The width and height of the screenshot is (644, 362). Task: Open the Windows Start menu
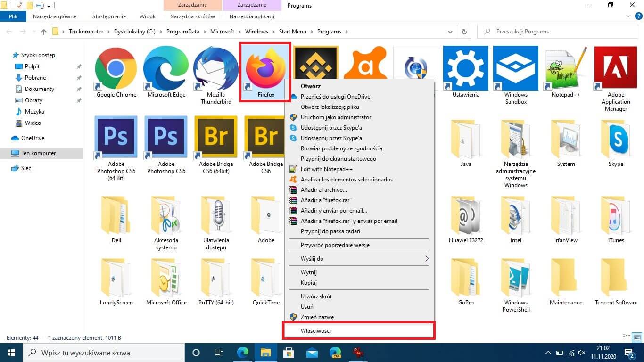(x=11, y=353)
